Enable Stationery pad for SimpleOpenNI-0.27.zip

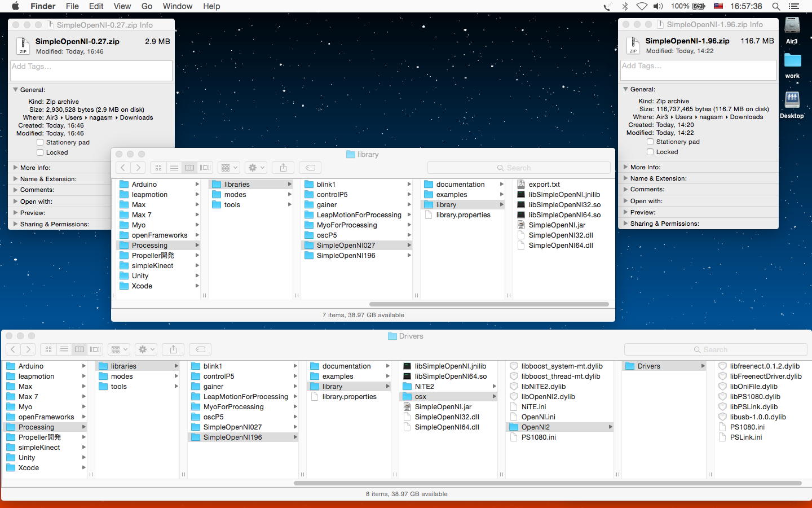tap(40, 142)
